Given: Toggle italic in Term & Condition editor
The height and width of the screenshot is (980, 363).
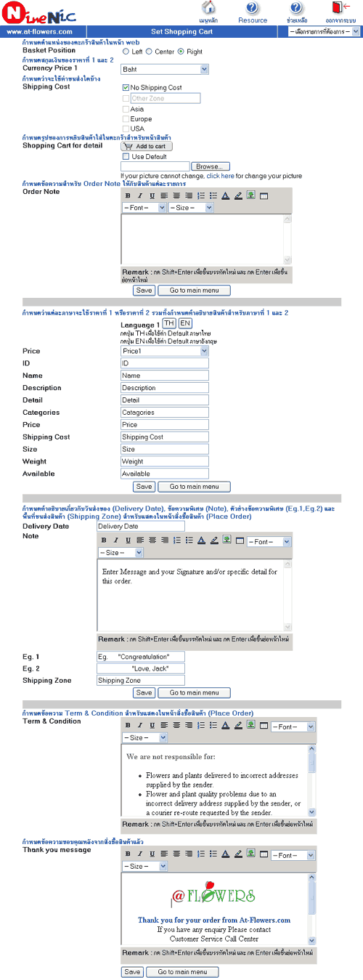Looking at the screenshot, I should coord(140,724).
